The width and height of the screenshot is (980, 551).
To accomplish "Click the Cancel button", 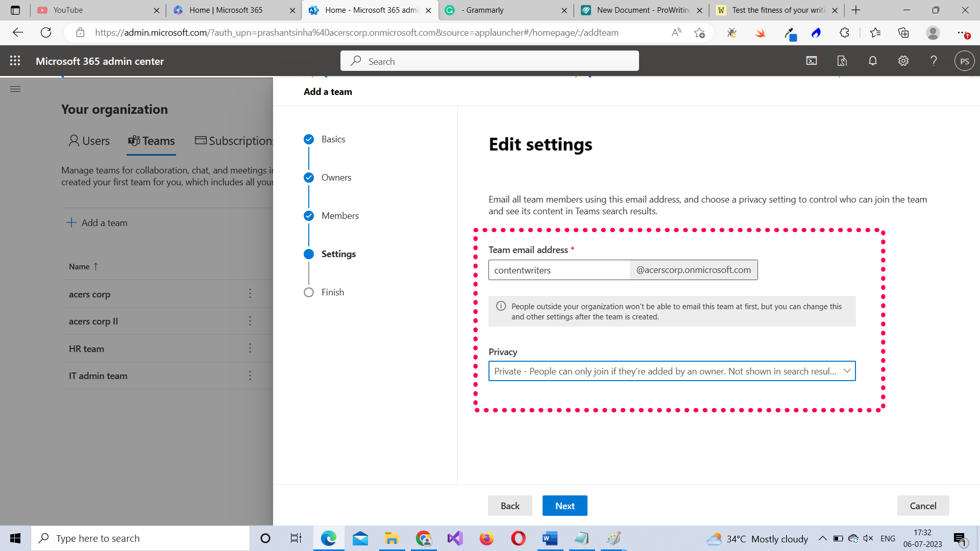I will point(923,506).
